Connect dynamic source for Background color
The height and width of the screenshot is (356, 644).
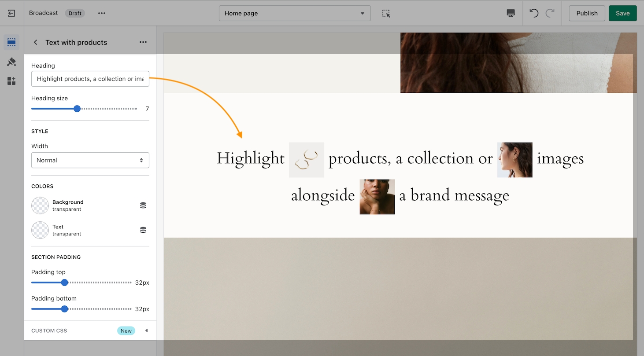[143, 206]
